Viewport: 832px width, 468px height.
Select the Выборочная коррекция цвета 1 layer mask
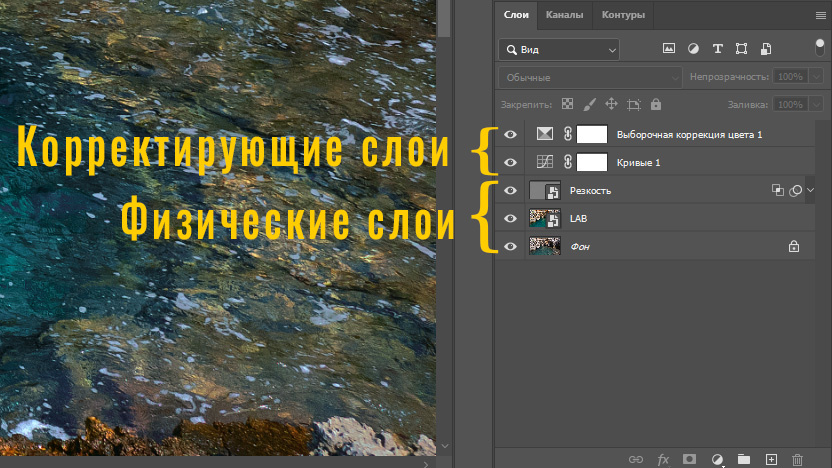(x=592, y=134)
